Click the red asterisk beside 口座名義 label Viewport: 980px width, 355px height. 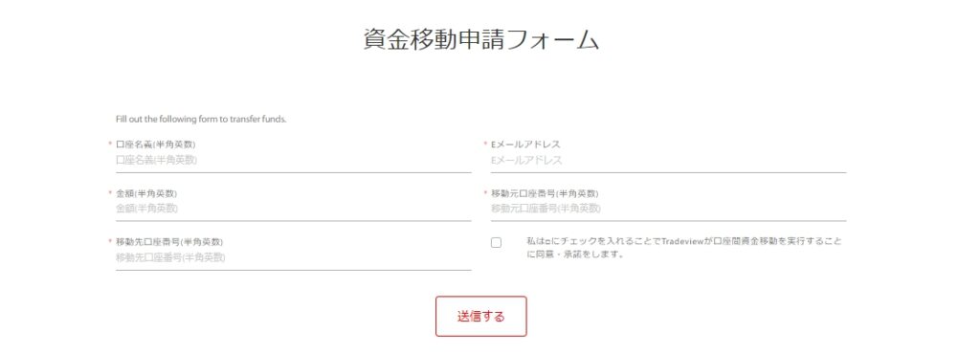tap(111, 144)
